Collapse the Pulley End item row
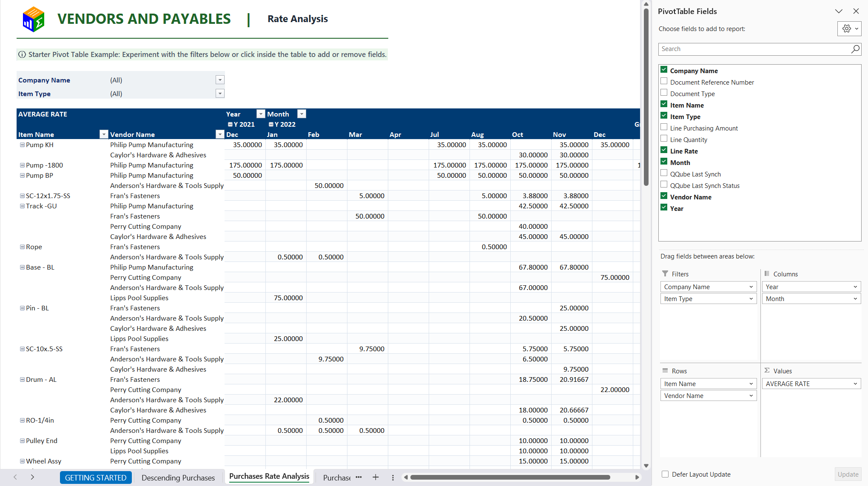This screenshot has height=486, width=868. (22, 441)
